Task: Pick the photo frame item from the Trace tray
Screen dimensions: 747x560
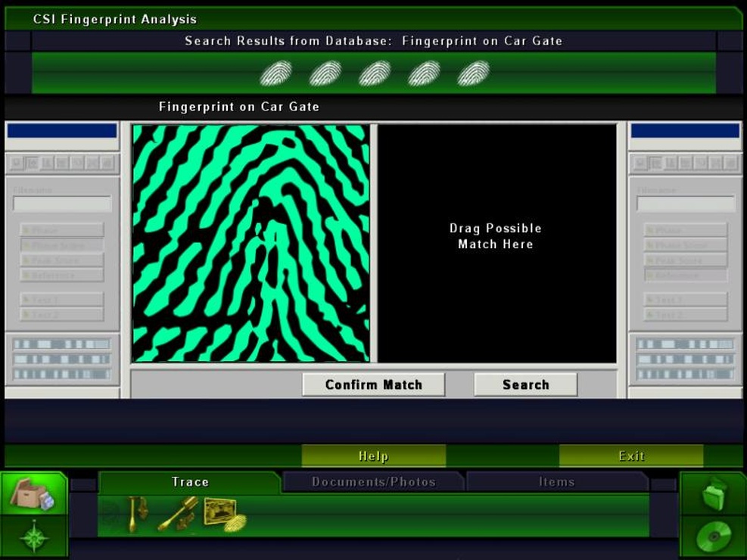Action: pyautogui.click(x=219, y=512)
